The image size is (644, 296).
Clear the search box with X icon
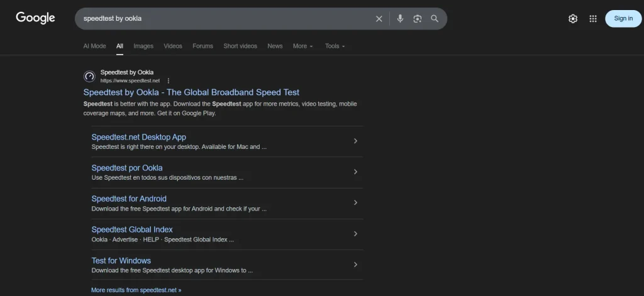379,19
